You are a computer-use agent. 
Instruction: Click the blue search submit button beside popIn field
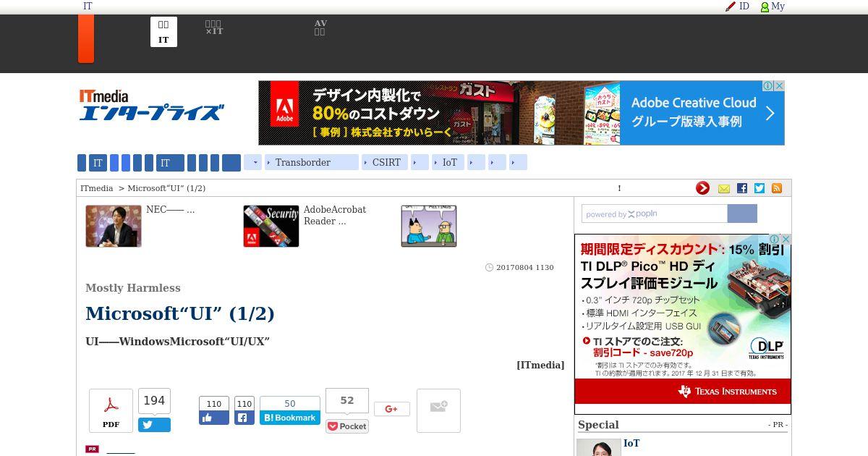pyautogui.click(x=742, y=214)
